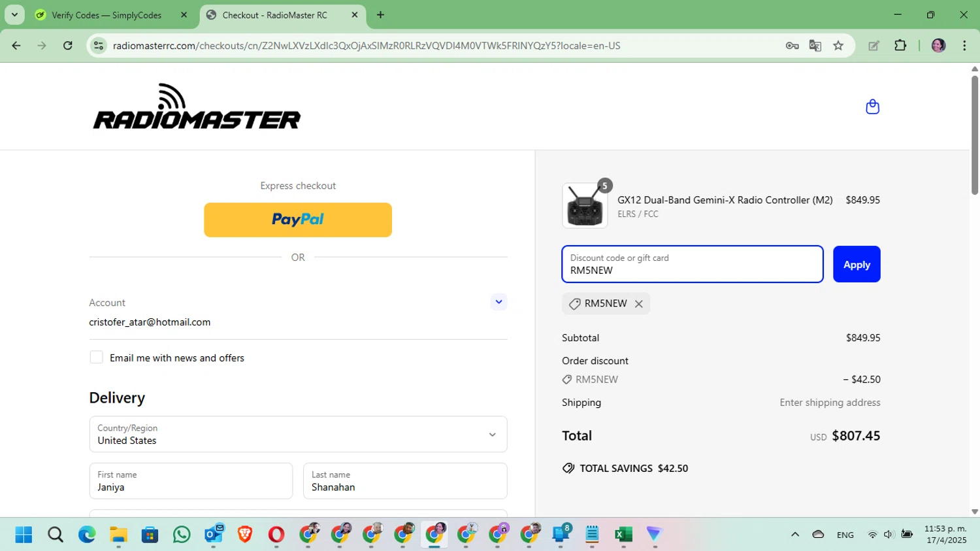Remove the RM5NEW discount tag
980x551 pixels.
pos(639,304)
